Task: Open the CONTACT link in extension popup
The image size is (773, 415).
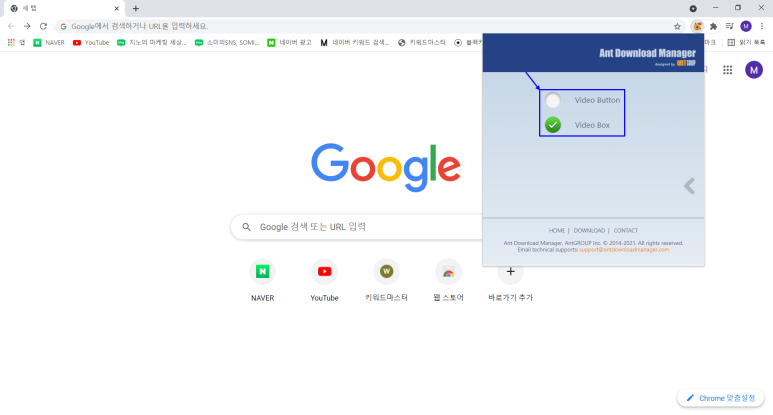Action: coord(626,231)
